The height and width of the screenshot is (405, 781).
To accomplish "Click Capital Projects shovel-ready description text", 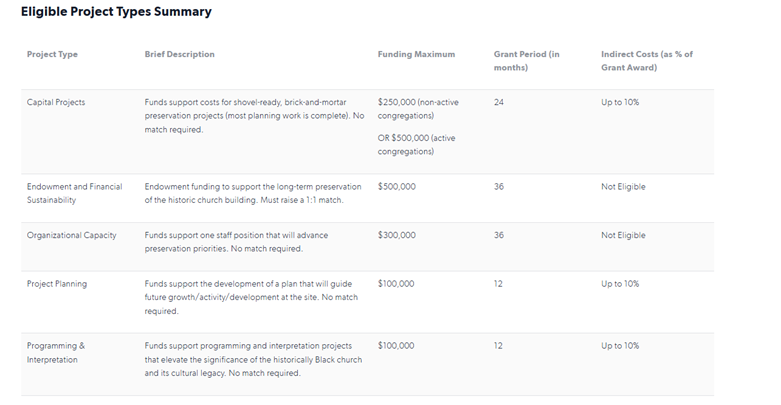I will (x=254, y=116).
